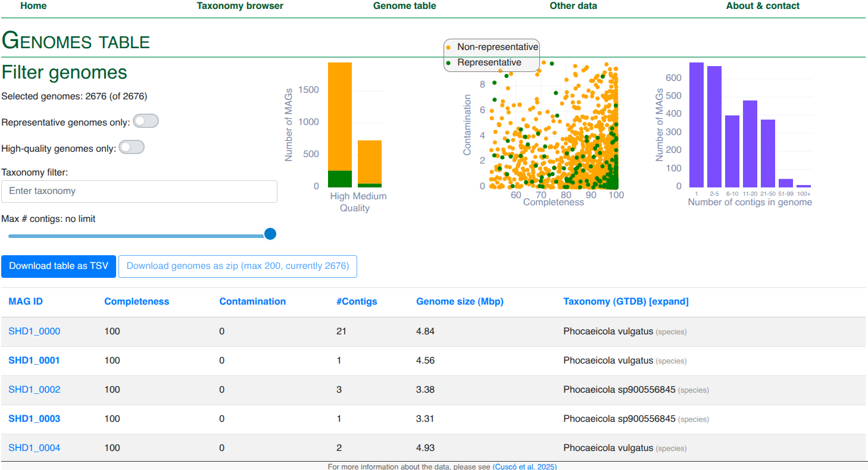Click the Taxonomy filter input field

pos(139,192)
